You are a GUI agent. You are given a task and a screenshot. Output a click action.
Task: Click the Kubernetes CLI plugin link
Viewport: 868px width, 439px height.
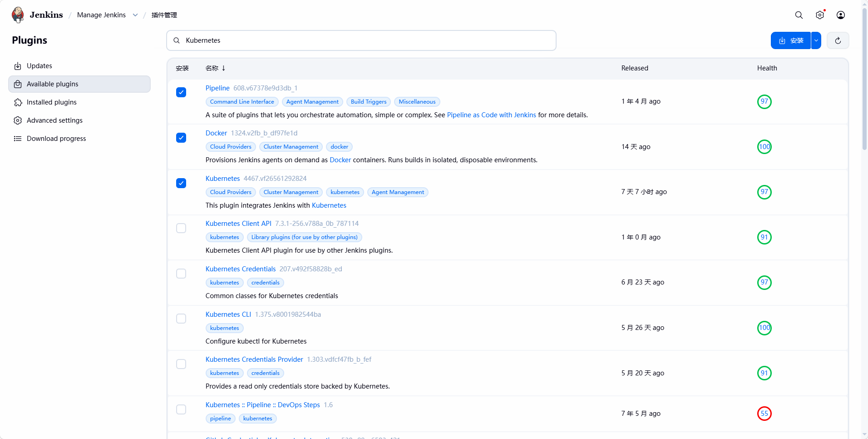coord(228,314)
